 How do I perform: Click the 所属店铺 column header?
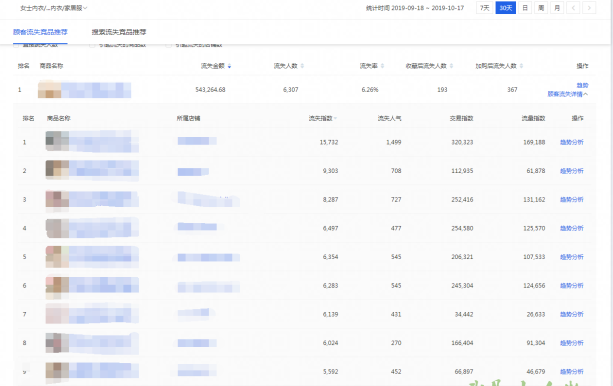(x=188, y=118)
